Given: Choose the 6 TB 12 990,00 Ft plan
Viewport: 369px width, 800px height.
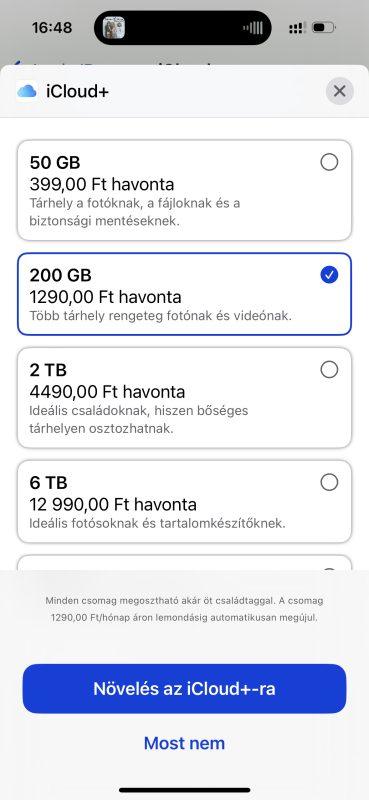Looking at the screenshot, I should tap(184, 502).
